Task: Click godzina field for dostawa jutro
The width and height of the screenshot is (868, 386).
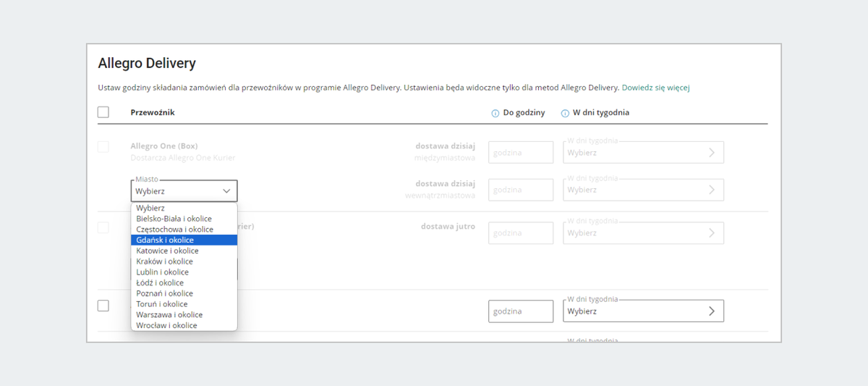Action: pos(521,233)
